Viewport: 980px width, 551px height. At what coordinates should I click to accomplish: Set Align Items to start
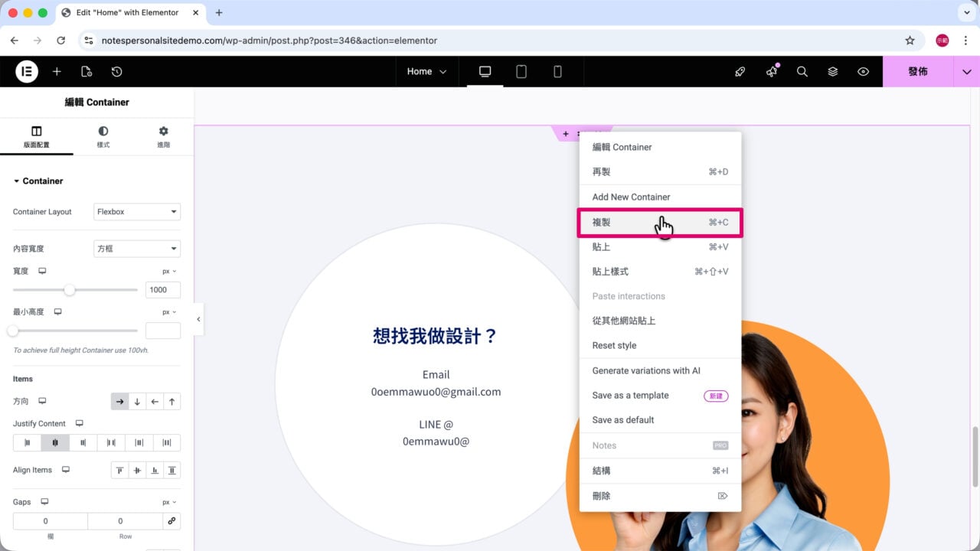(x=119, y=470)
